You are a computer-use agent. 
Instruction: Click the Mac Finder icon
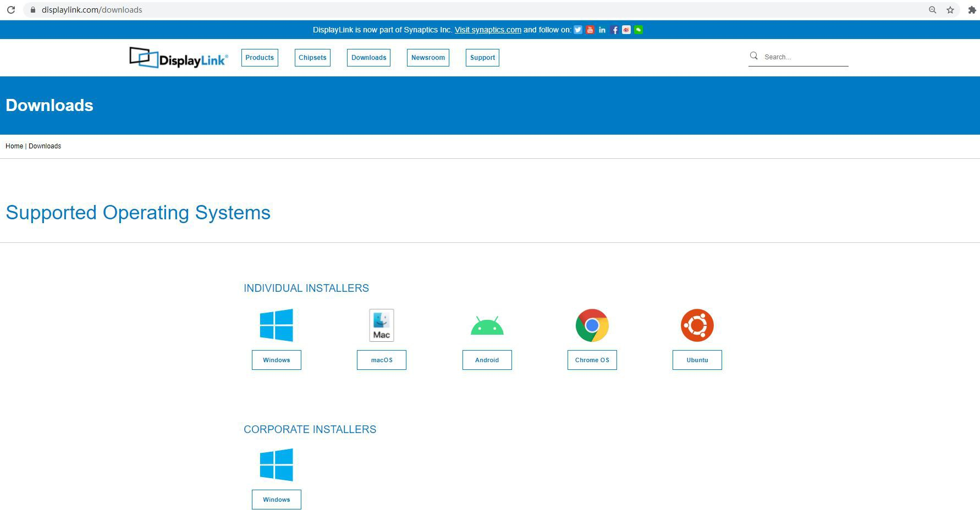[x=382, y=325]
